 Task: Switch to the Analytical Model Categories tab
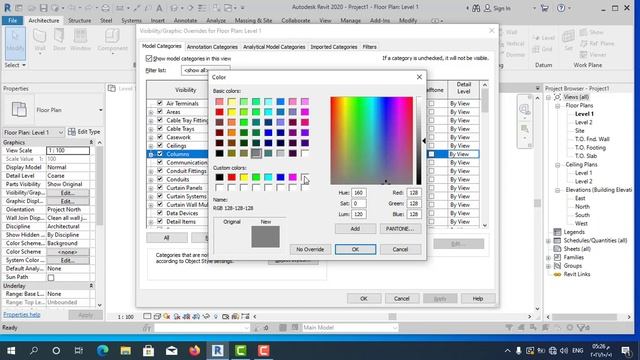[x=274, y=47]
